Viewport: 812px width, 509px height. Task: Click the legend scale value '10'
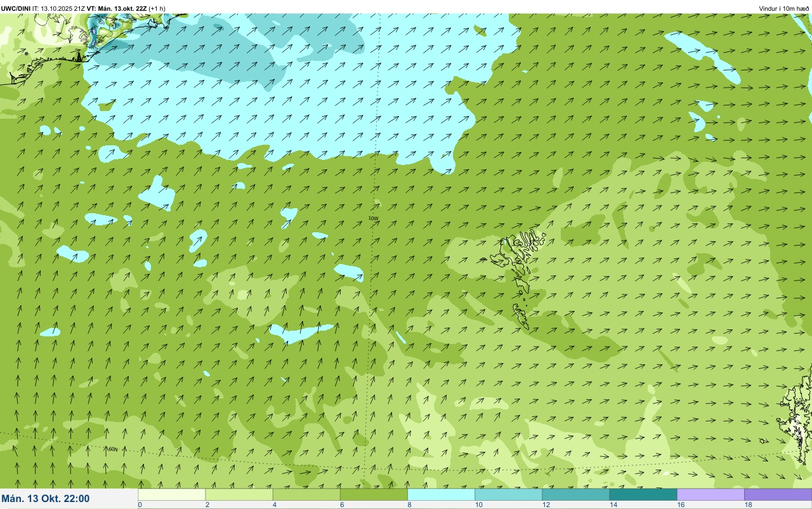click(478, 505)
